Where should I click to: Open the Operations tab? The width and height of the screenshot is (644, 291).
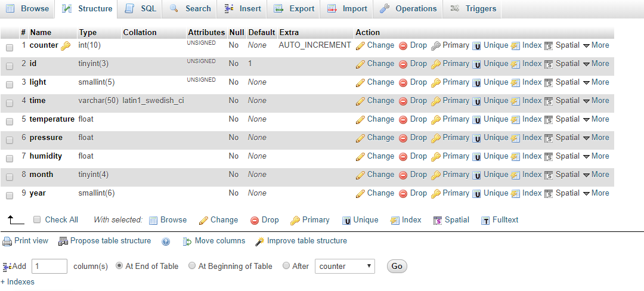click(408, 8)
